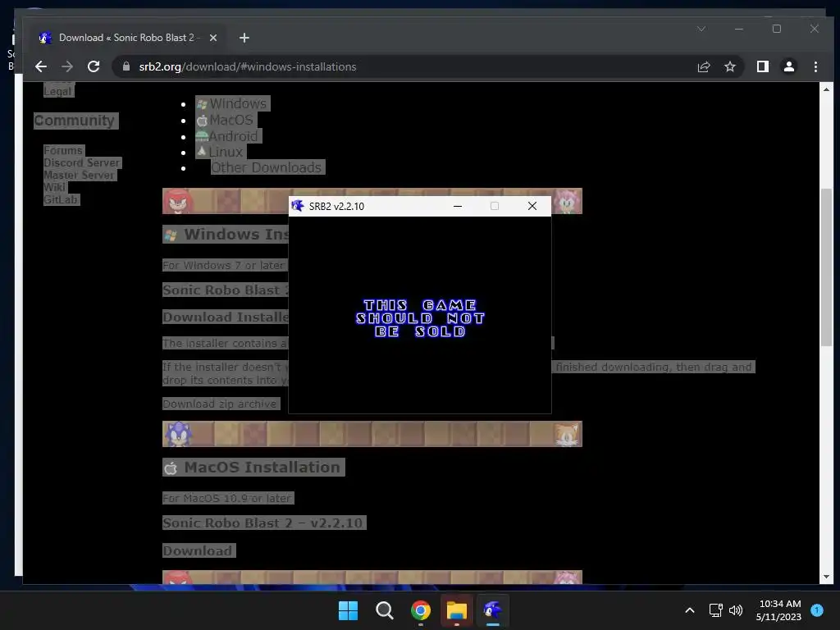The height and width of the screenshot is (630, 840).
Task: Reload the srb2.org page
Action: (94, 66)
